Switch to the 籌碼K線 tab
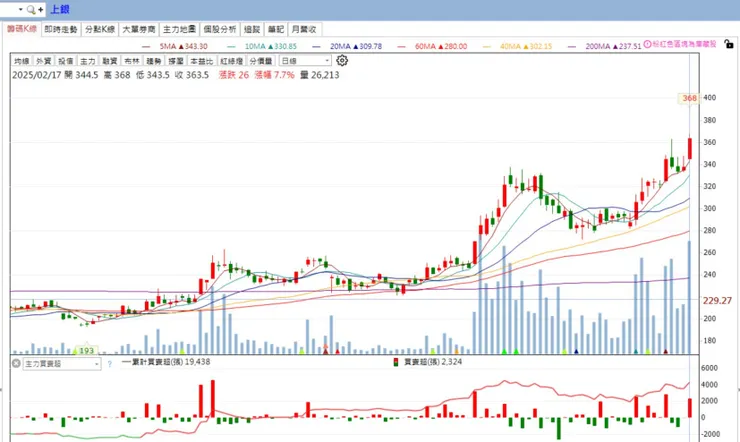Viewport: 740px width, 442px height. click(22, 29)
